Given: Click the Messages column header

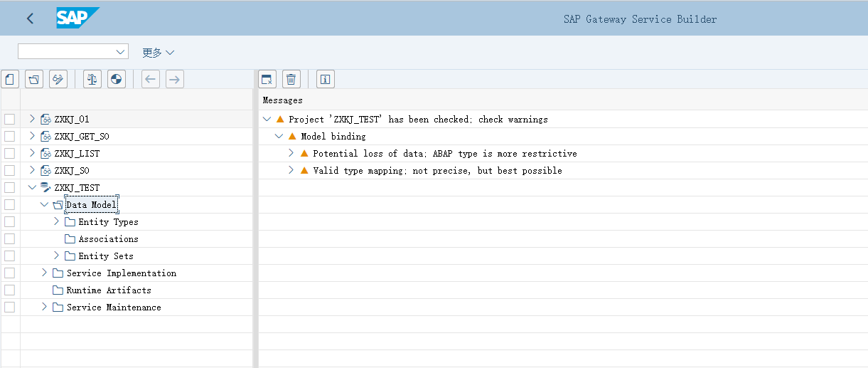Looking at the screenshot, I should tap(282, 100).
